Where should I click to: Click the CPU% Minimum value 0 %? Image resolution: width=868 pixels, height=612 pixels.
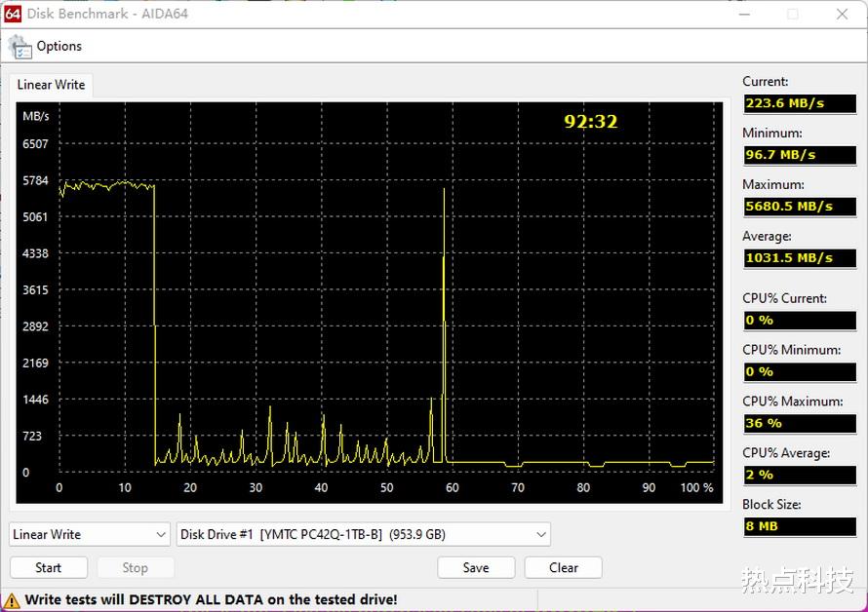(x=800, y=372)
